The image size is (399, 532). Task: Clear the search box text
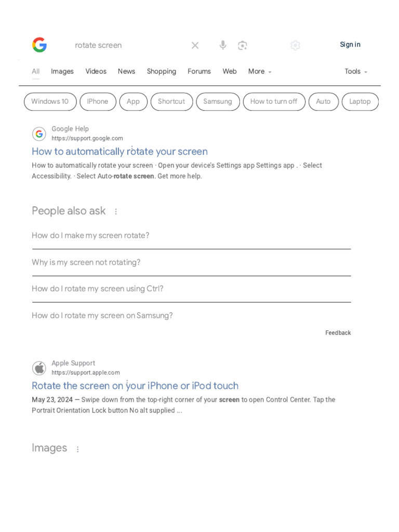click(195, 45)
